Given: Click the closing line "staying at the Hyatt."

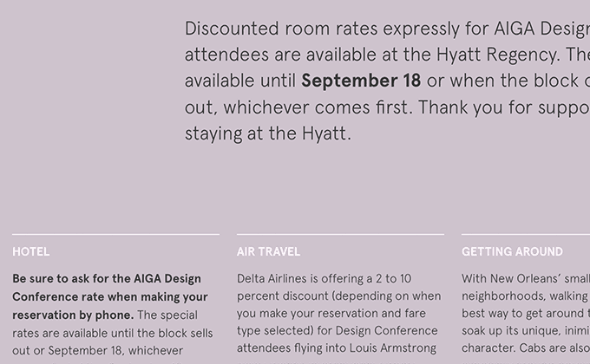Looking at the screenshot, I should tap(268, 133).
